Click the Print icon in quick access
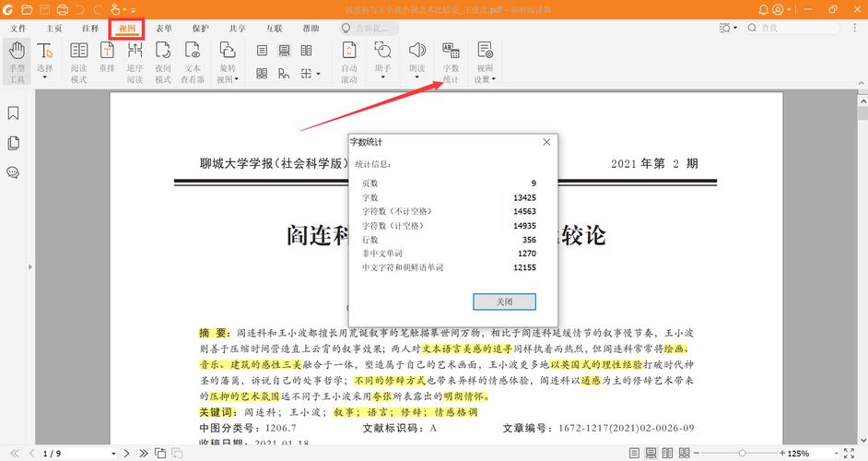Viewport: 868px width, 461px height. 63,9
